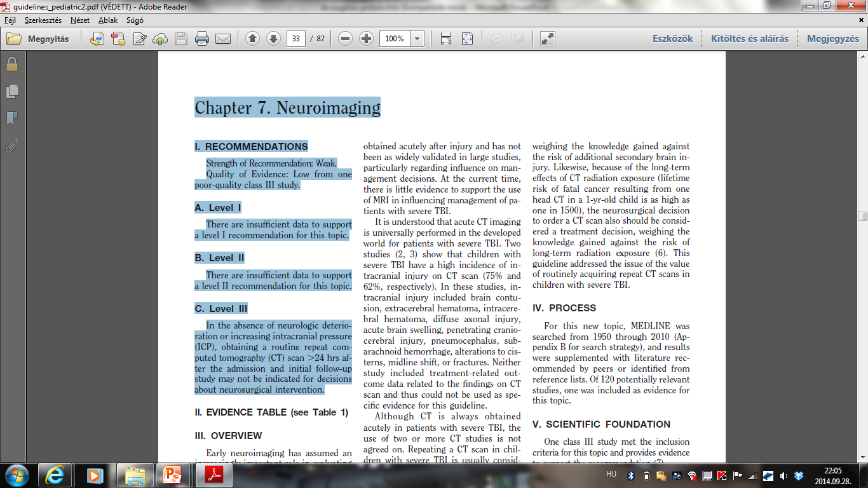The height and width of the screenshot is (488, 868).
Task: Print the document with printer icon
Action: pyautogui.click(x=202, y=39)
